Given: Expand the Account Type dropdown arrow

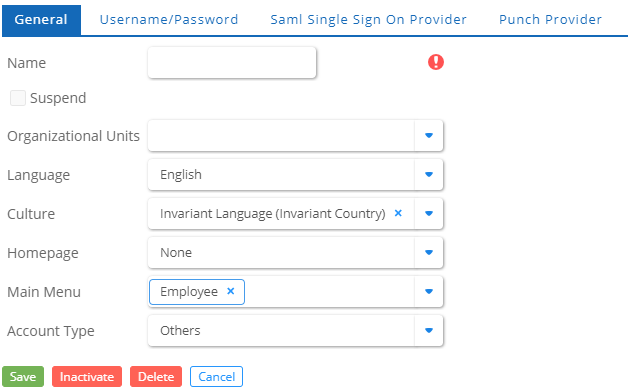Looking at the screenshot, I should pyautogui.click(x=429, y=330).
